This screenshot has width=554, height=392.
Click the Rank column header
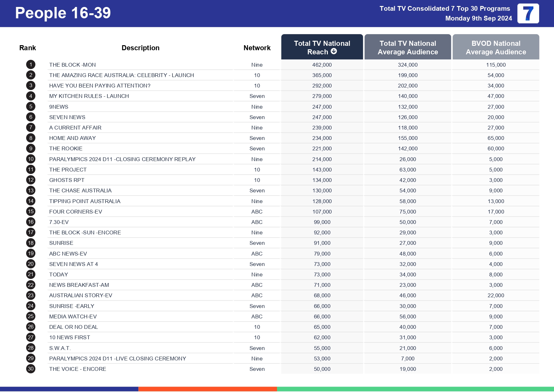27,47
